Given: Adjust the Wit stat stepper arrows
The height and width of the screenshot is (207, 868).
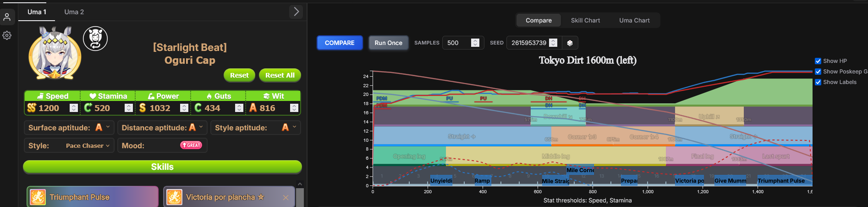Looking at the screenshot, I should pos(294,108).
